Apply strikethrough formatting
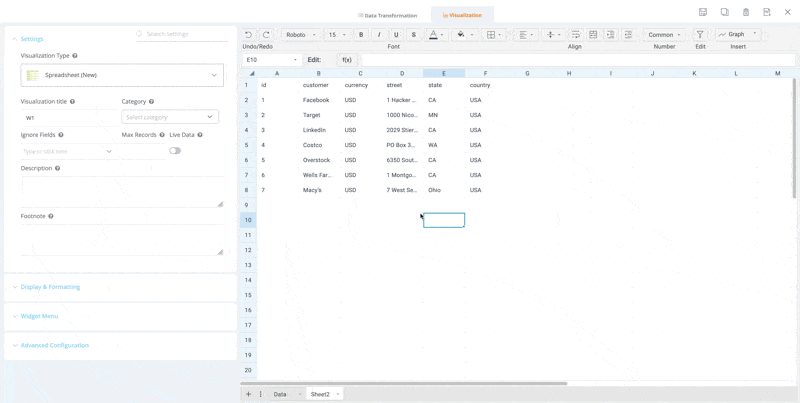Viewport: 800px width, 403px height. click(414, 35)
